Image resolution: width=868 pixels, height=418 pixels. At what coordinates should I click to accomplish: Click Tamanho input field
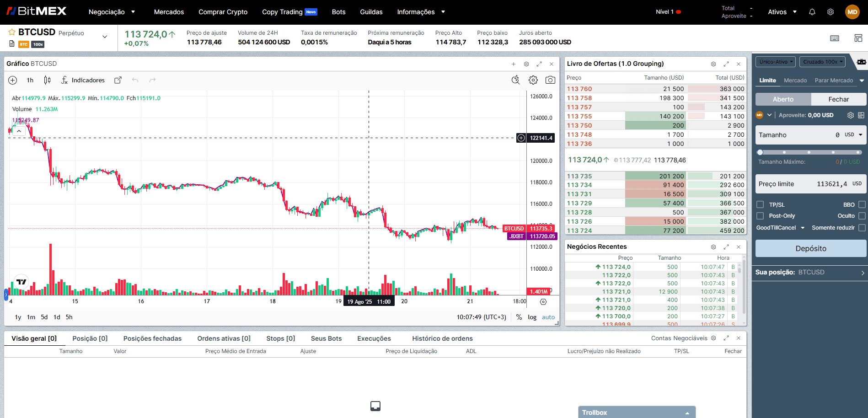pyautogui.click(x=810, y=135)
